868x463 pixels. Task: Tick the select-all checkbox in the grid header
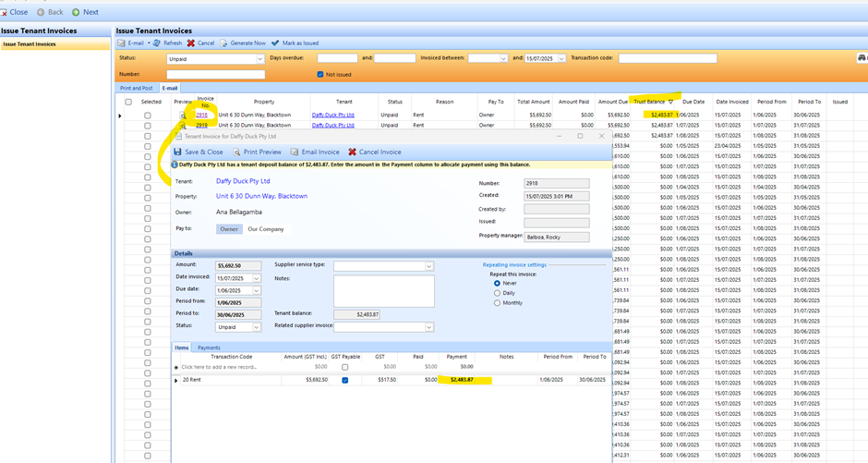128,102
